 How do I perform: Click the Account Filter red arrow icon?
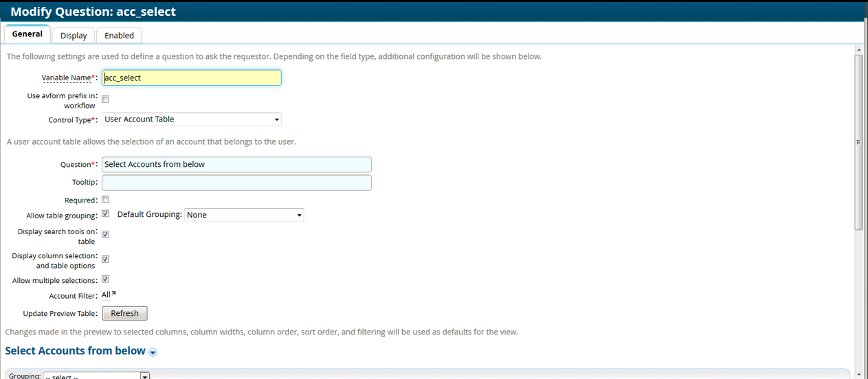pos(114,294)
